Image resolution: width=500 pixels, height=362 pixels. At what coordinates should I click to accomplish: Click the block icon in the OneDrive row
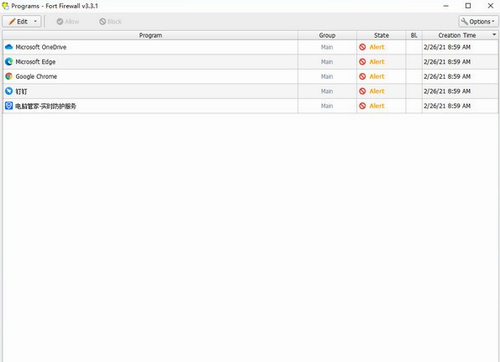362,47
